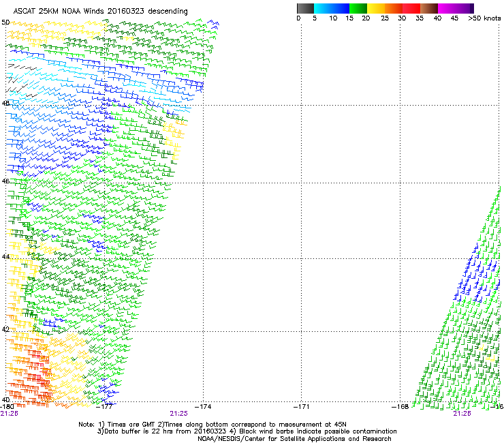Click the purple '21:26' time near -168

(462, 414)
